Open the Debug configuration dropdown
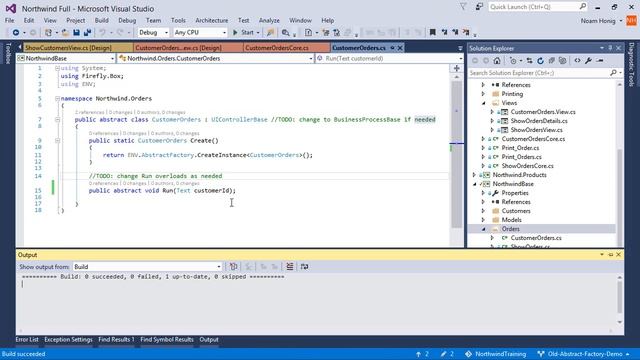This screenshot has height=360, width=640. point(153,32)
